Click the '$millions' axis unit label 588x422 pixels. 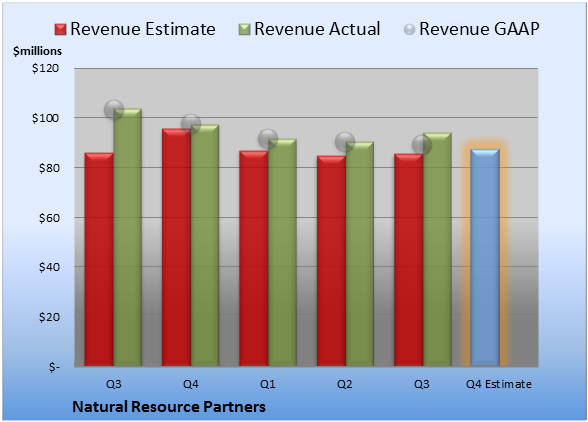[37, 51]
